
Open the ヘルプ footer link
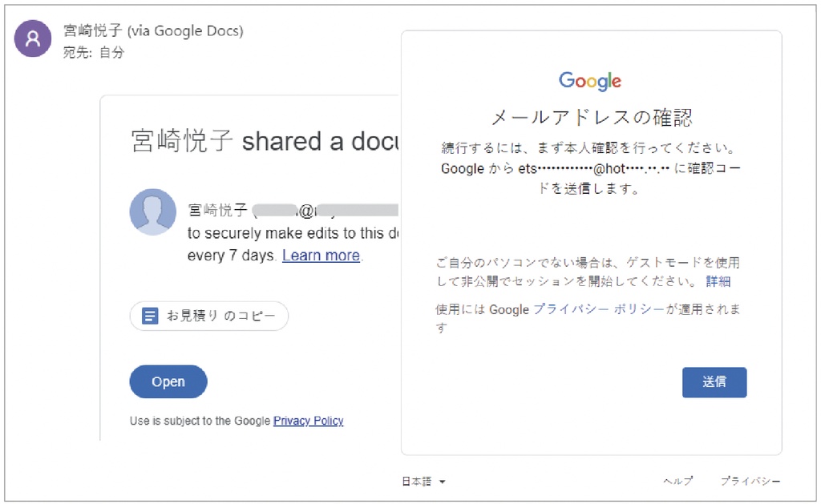[x=678, y=481]
